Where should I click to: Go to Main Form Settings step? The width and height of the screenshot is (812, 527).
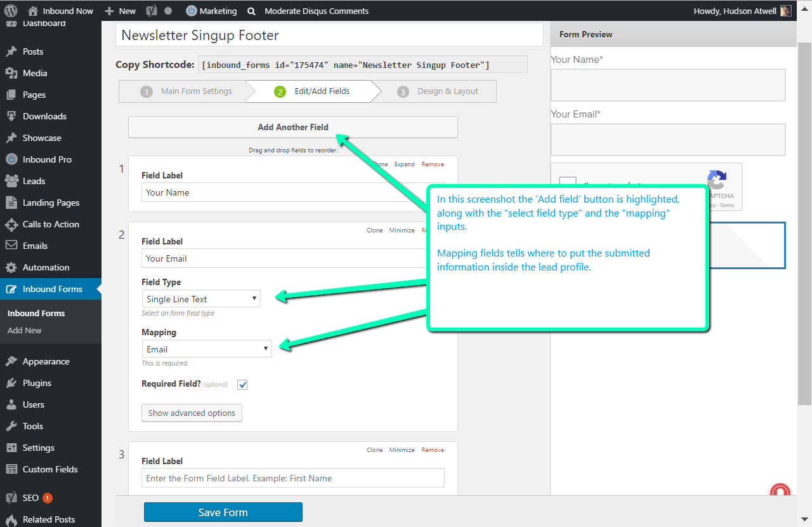tap(187, 91)
